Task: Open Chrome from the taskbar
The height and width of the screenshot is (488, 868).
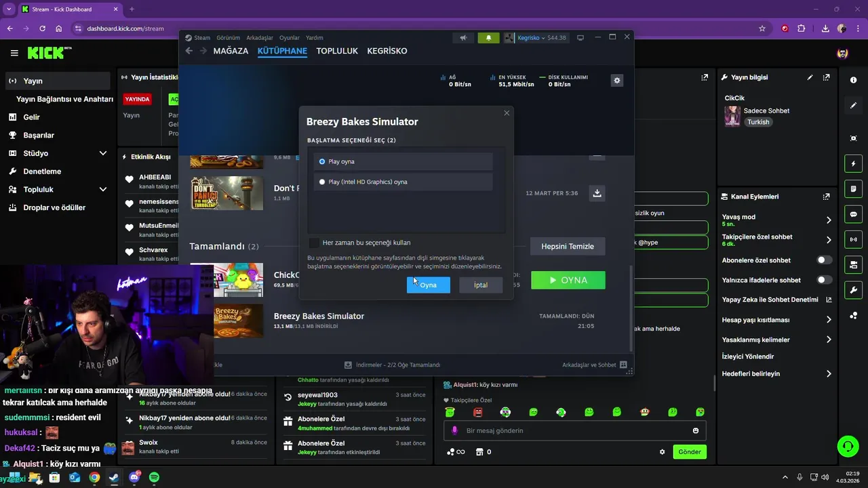Action: (x=94, y=477)
